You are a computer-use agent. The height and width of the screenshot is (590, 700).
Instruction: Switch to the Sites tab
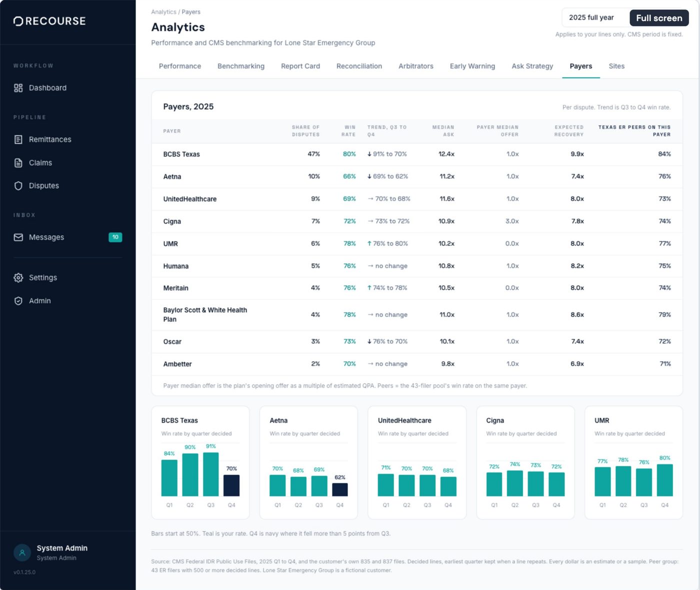coord(616,66)
